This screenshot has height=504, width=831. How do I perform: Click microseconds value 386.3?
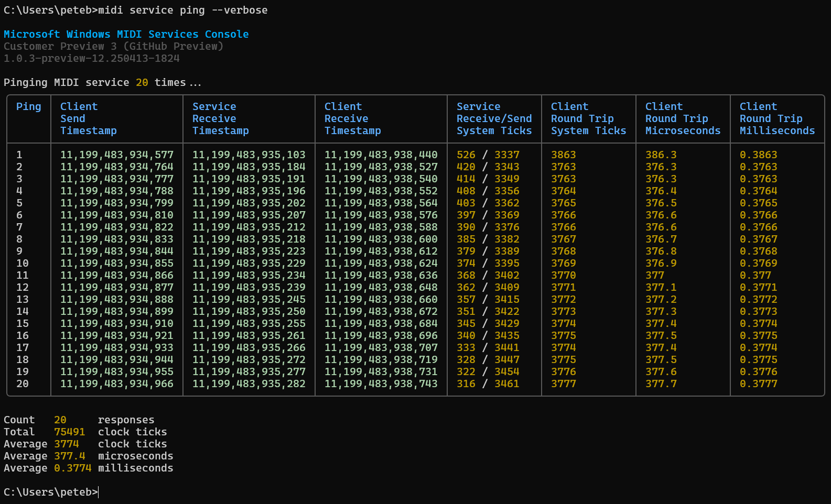661,155
